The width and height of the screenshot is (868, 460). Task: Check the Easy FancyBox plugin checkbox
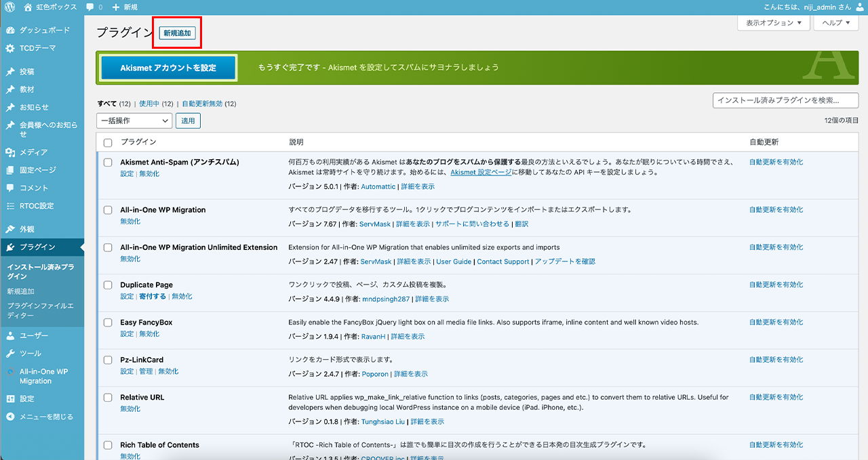point(108,322)
